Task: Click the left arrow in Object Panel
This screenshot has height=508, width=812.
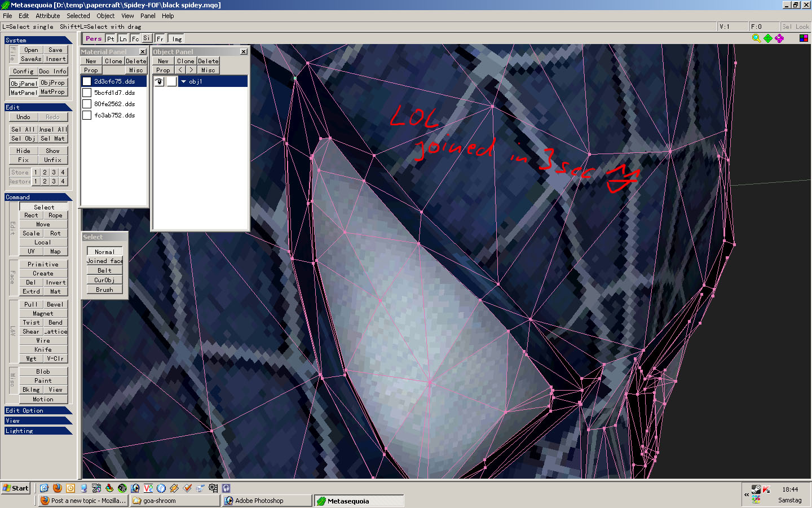Action: click(180, 70)
